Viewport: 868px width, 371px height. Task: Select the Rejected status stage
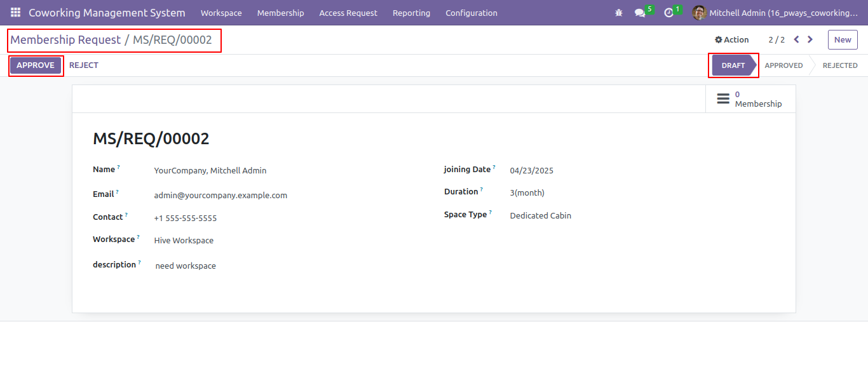coord(839,65)
